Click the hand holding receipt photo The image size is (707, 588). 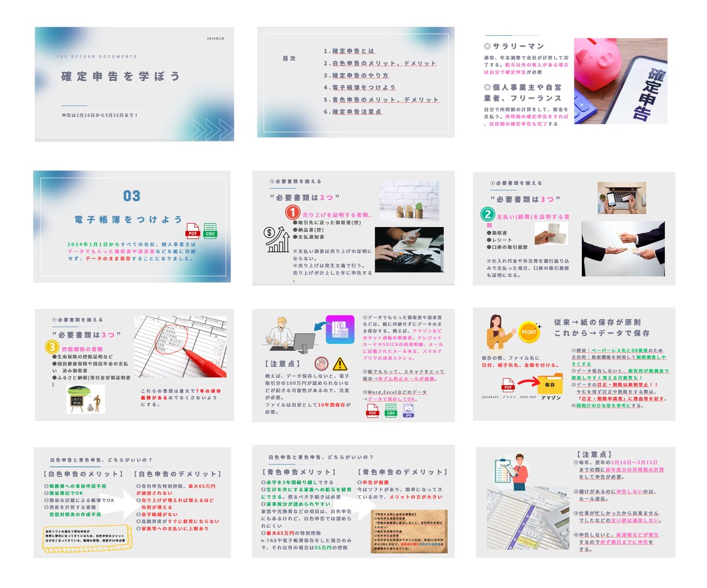pyautogui.click(x=551, y=233)
